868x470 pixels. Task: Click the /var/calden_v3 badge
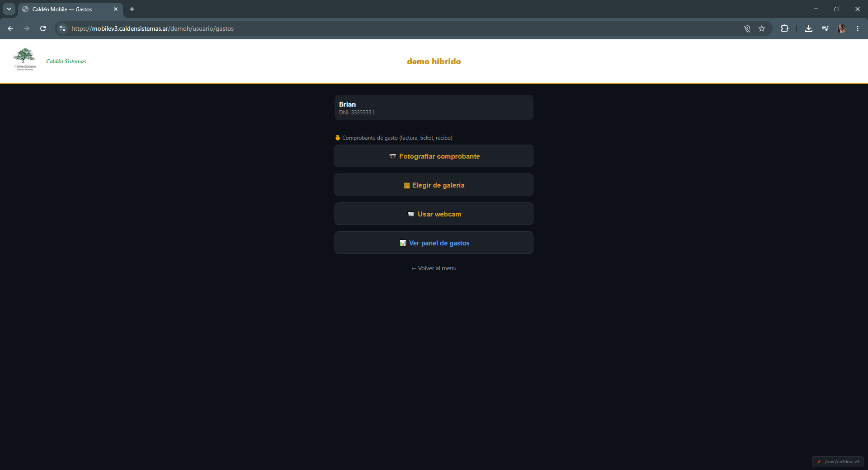tap(838, 461)
